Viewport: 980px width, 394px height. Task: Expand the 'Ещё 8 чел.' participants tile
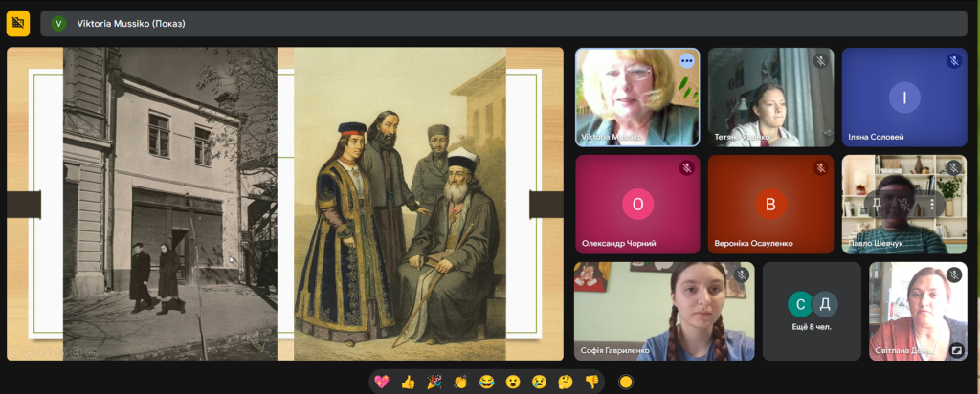point(813,312)
